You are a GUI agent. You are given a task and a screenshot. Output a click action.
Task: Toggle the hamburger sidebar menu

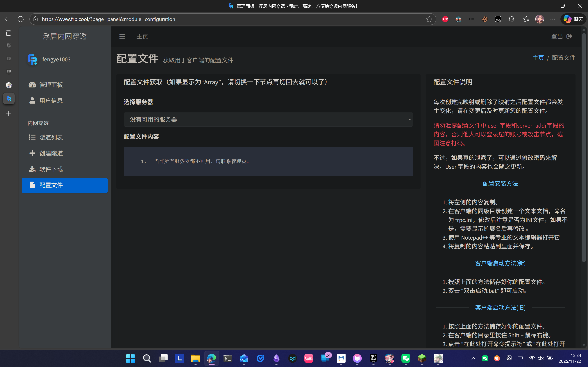pyautogui.click(x=122, y=36)
